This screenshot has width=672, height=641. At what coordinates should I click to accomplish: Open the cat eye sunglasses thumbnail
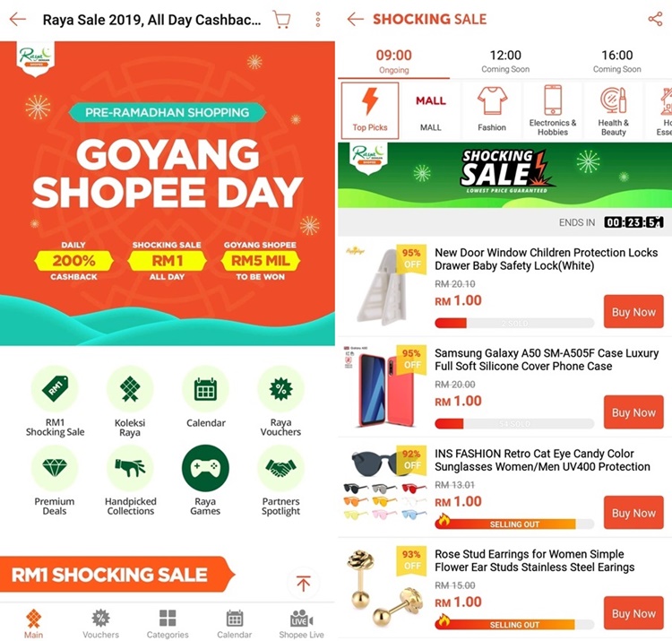coord(385,485)
